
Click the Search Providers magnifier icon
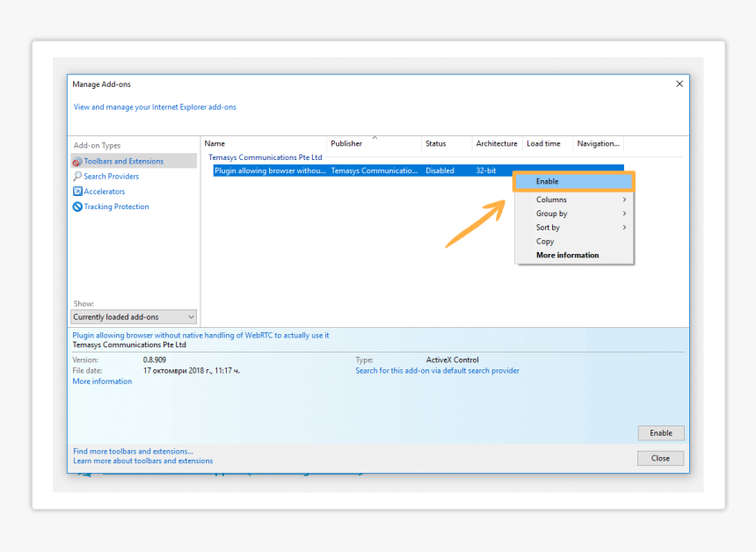[x=77, y=177]
